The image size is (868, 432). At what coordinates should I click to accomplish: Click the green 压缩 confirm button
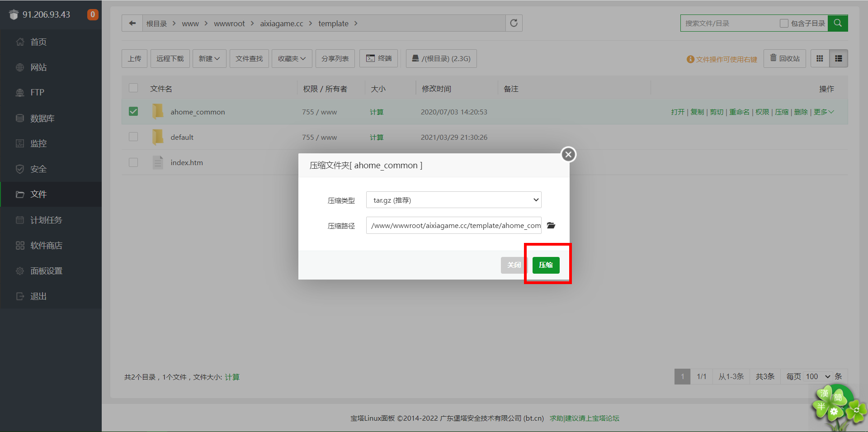click(546, 265)
